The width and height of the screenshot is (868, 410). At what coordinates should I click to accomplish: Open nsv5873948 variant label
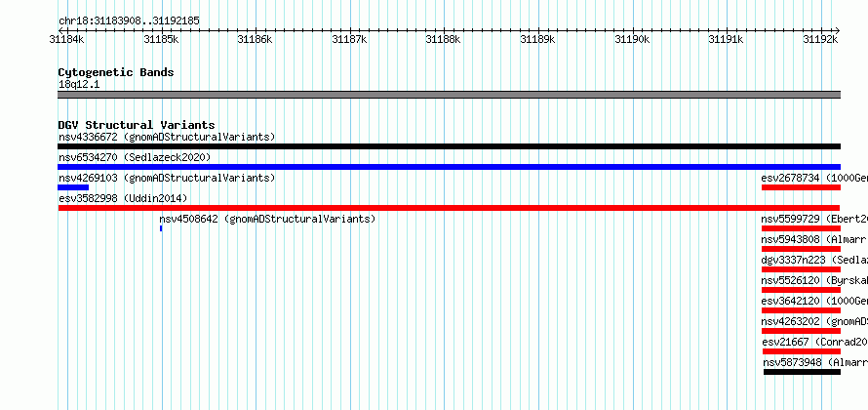pos(815,362)
